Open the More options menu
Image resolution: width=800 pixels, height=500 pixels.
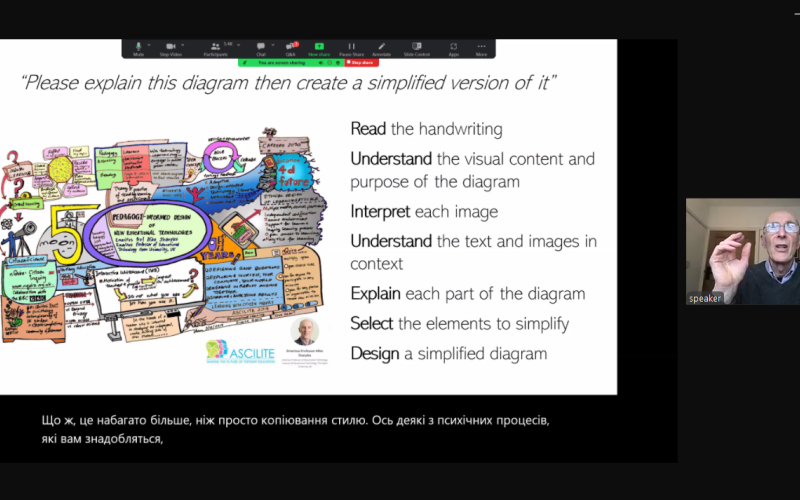tap(481, 48)
